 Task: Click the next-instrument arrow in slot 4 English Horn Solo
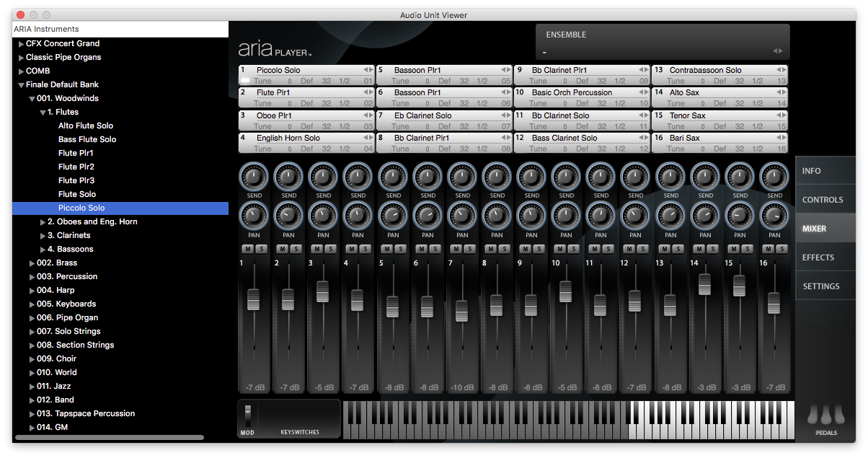[371, 138]
